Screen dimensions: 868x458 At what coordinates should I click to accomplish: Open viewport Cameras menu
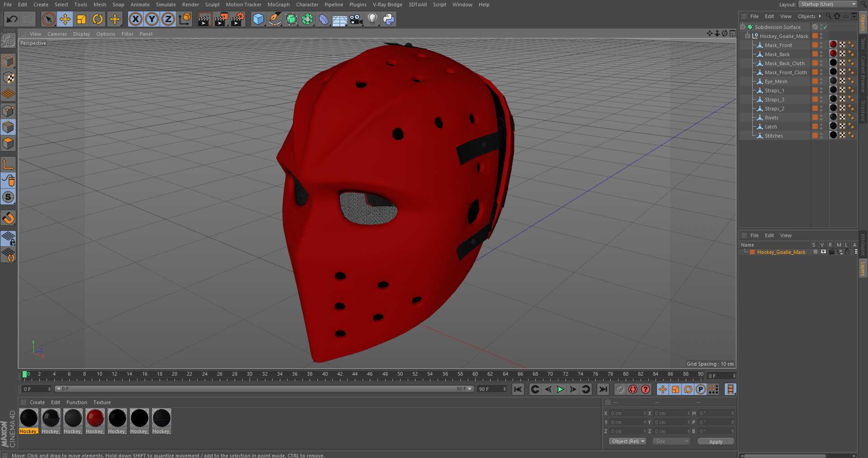[x=57, y=34]
